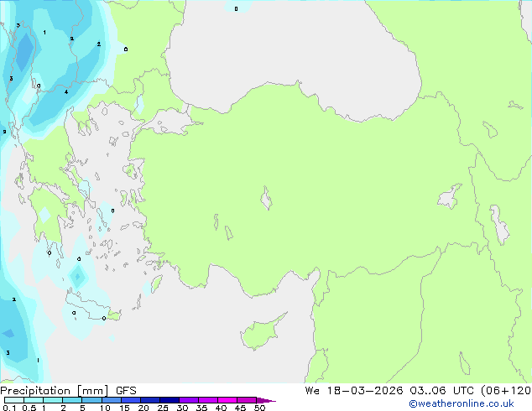Click the '[mm]' unit label

point(93,391)
